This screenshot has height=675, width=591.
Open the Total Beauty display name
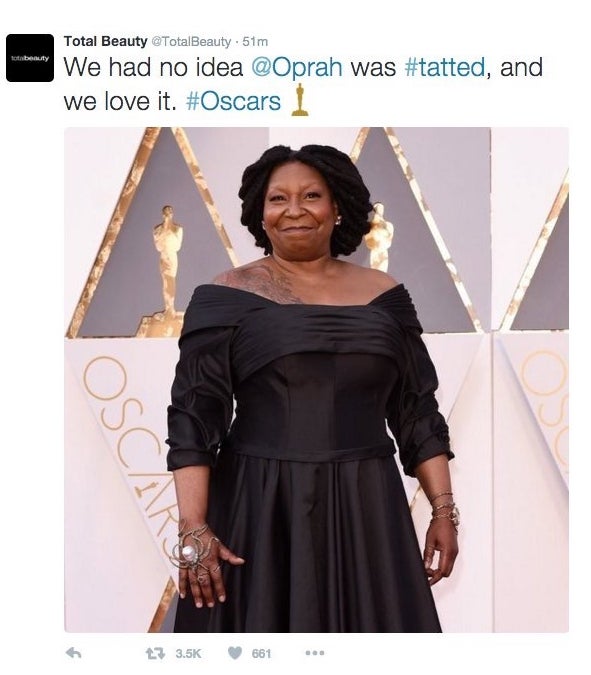tap(105, 41)
